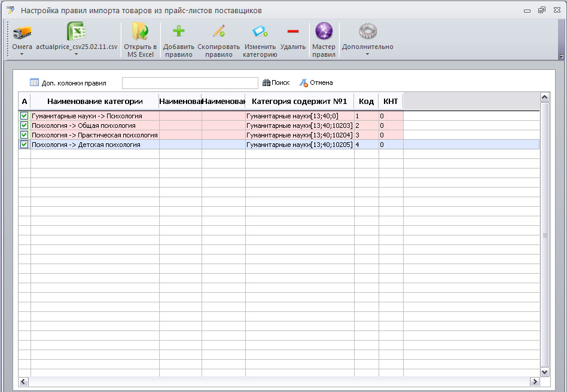Click the КНТ column header
The image size is (567, 392).
point(391,101)
